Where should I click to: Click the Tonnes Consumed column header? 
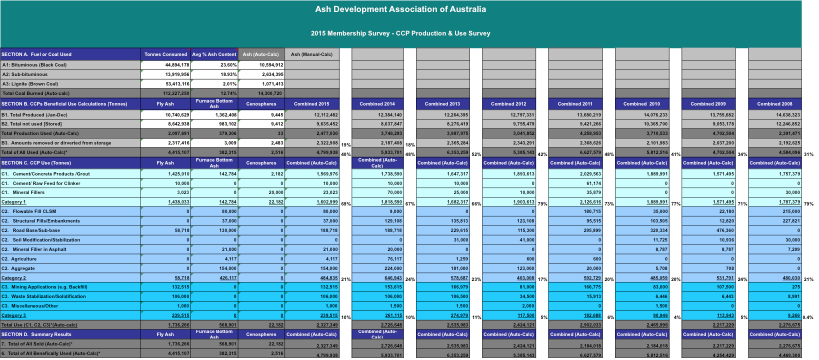166,54
